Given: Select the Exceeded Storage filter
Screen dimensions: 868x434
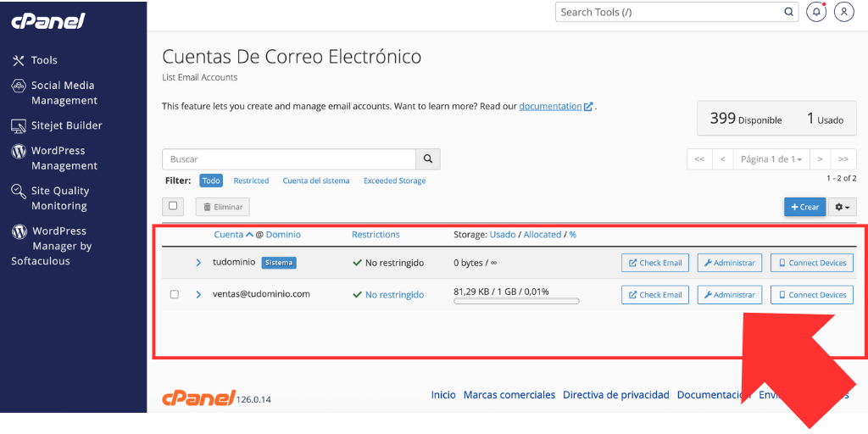Looking at the screenshot, I should coord(394,181).
